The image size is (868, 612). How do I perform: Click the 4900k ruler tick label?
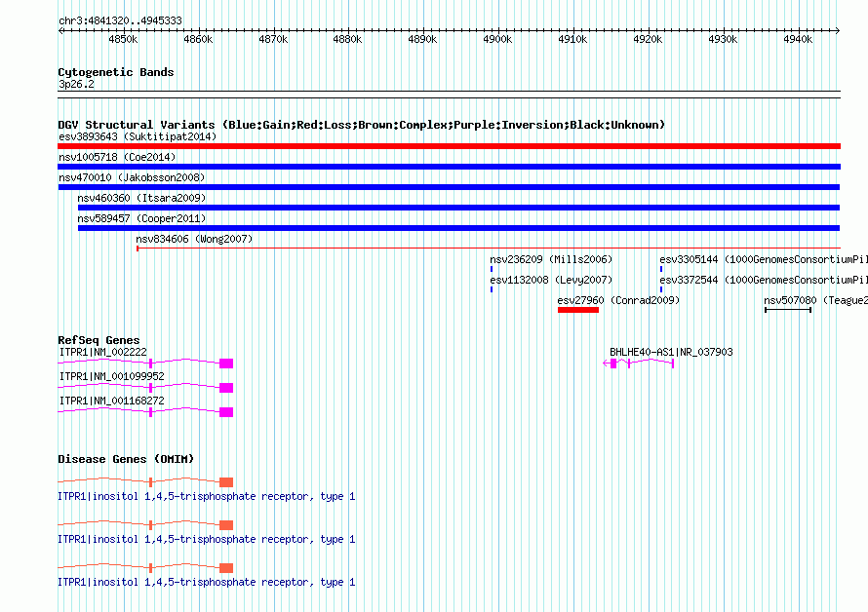point(497,39)
